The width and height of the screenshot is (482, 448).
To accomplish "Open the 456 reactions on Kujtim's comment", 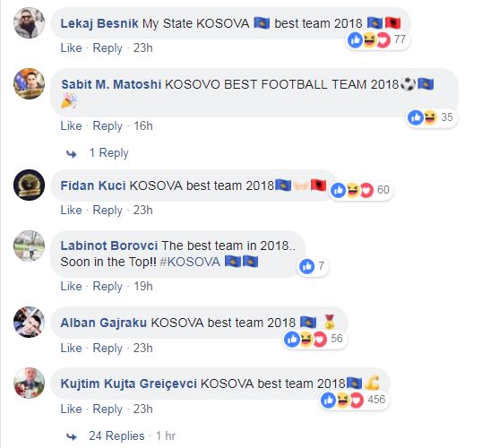I will click(354, 400).
